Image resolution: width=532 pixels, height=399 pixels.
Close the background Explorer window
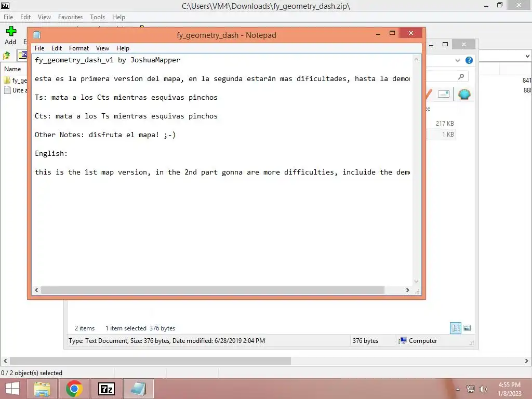pos(464,45)
